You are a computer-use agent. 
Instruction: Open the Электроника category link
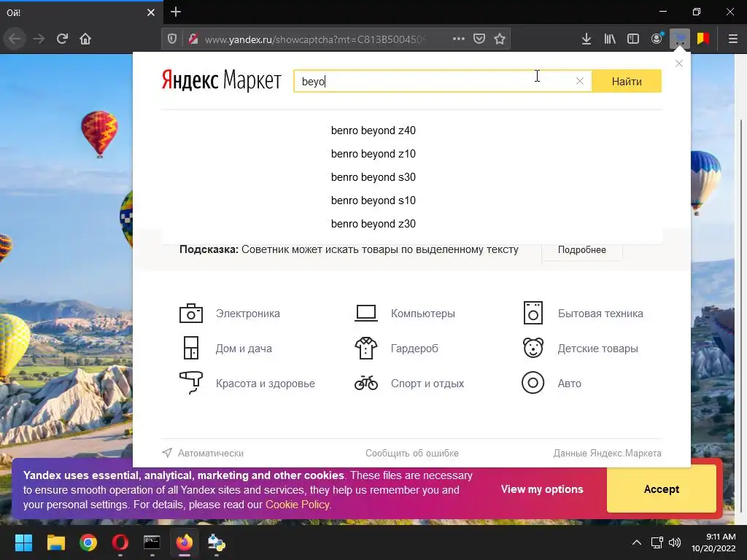(x=248, y=314)
